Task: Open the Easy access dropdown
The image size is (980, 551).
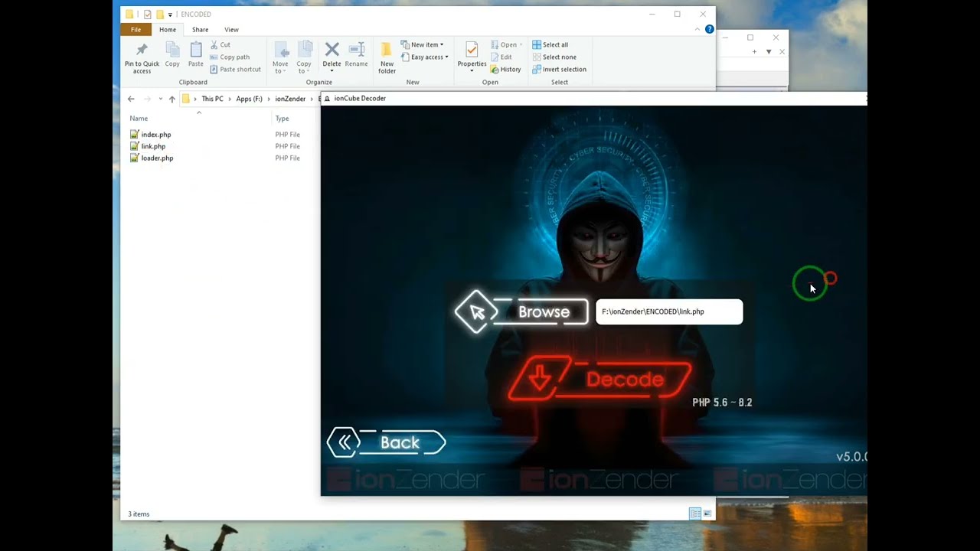Action: pyautogui.click(x=425, y=57)
